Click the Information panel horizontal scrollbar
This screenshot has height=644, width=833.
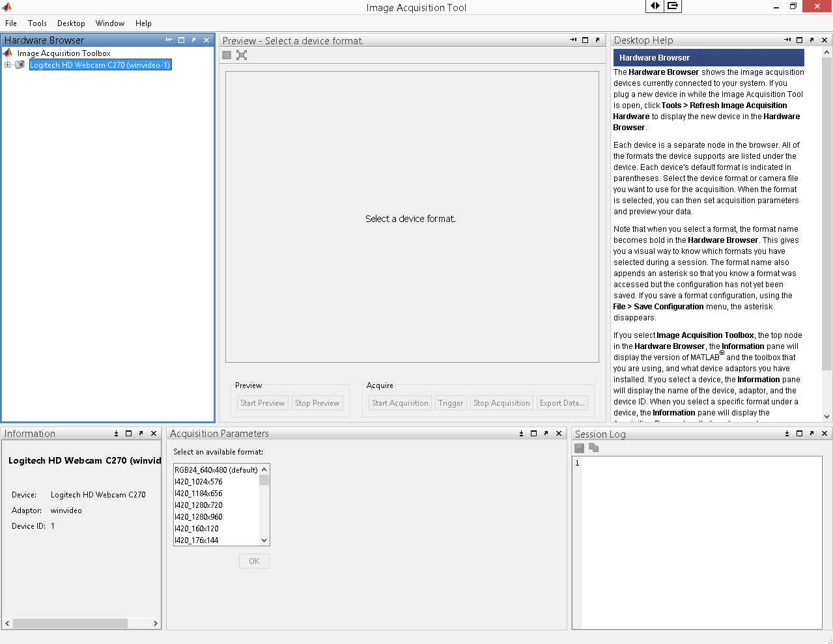pos(70,624)
